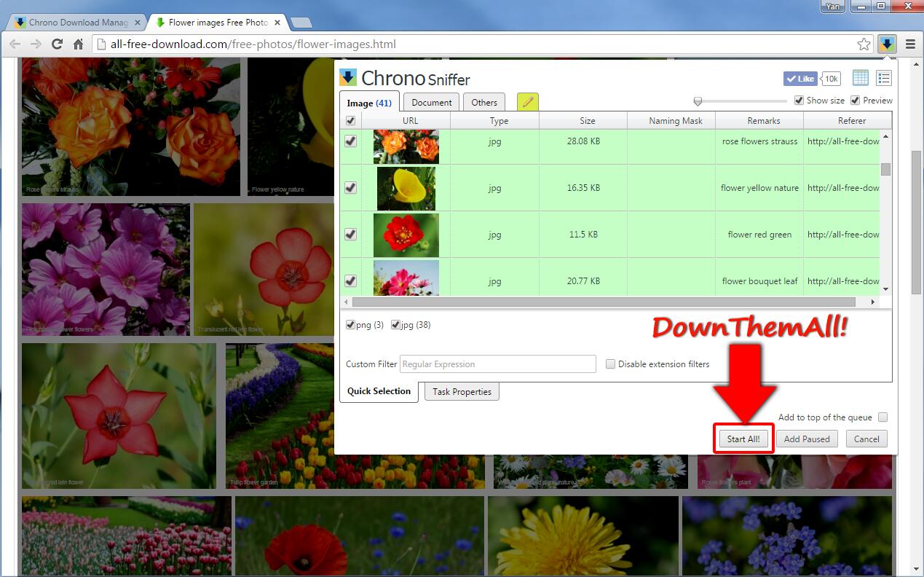Click the 10k like count
924x577 pixels.
[x=831, y=79]
